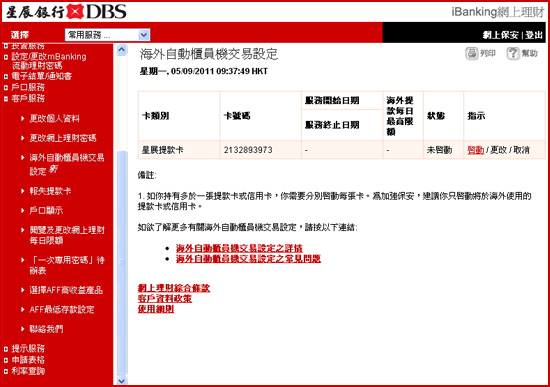The image size is (550, 387).
Task: Expand 電子結單/通知書 menu
Action: pos(38,76)
